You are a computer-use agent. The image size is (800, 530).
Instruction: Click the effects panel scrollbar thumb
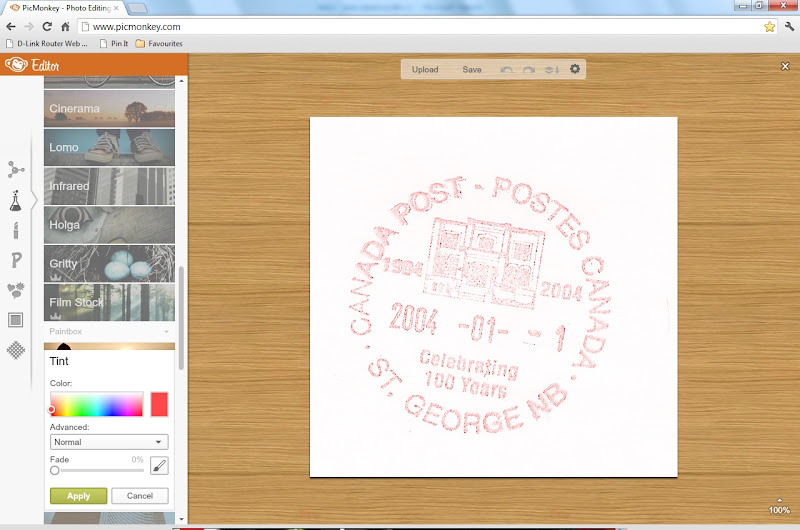181,318
